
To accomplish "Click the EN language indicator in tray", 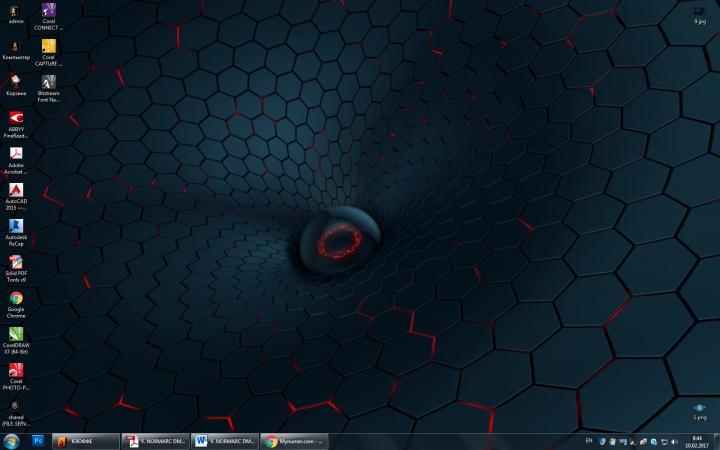I will pyautogui.click(x=589, y=441).
